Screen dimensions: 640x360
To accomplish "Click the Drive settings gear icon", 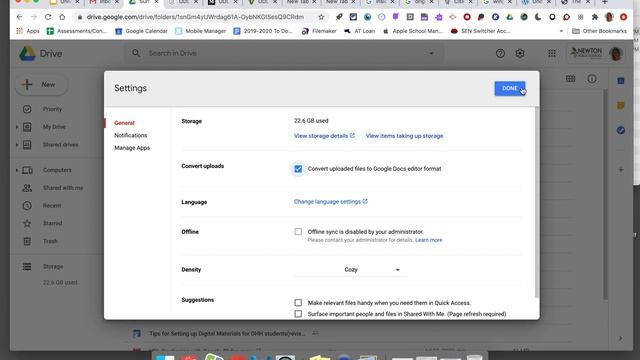I will pyautogui.click(x=520, y=53).
